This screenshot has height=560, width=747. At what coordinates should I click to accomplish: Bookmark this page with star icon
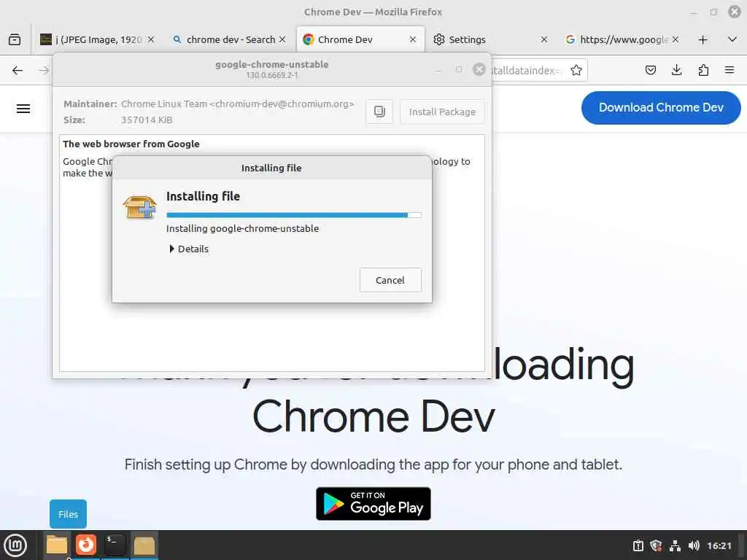tap(576, 71)
